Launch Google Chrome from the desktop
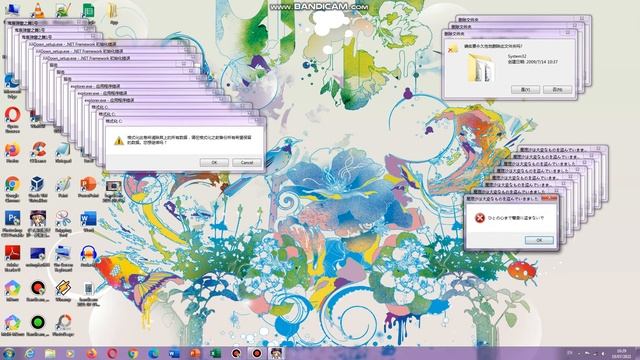This screenshot has height=360, width=640. point(12,189)
